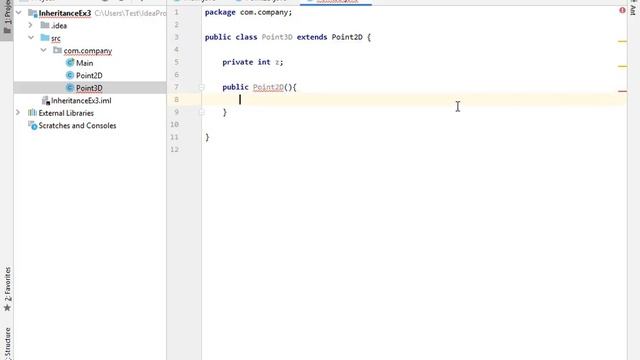Image resolution: width=640 pixels, height=360 pixels.
Task: Collapse the src folder
Action: tap(31, 38)
